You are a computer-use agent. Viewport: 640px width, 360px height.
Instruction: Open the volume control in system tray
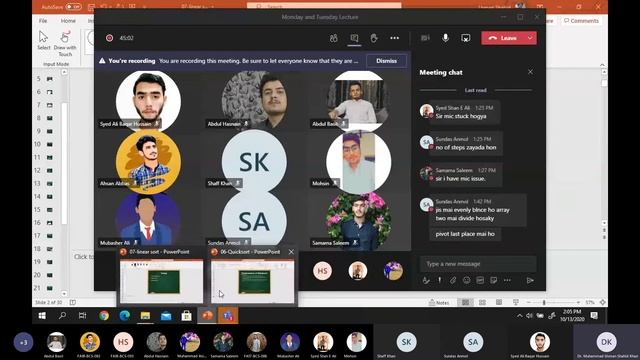pos(529,316)
